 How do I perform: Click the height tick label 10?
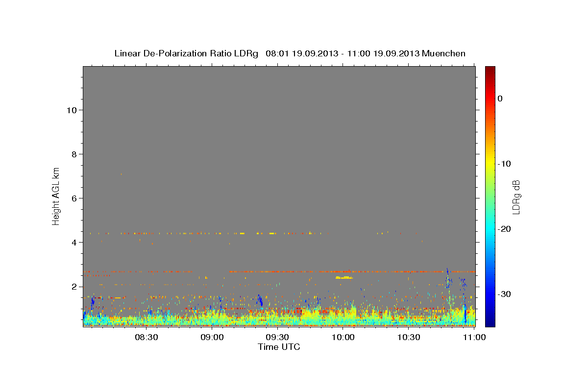(x=71, y=110)
